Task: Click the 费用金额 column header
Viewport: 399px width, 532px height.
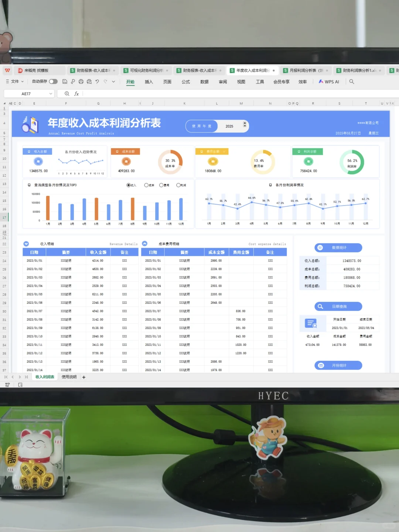Action: [x=241, y=252]
